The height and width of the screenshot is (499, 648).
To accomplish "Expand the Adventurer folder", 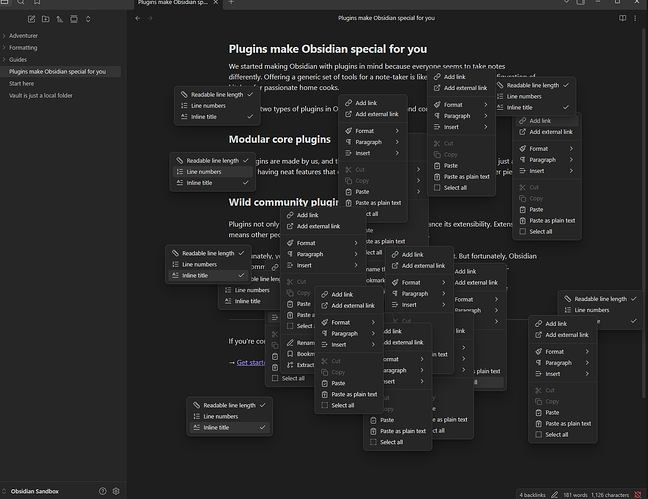I will coord(23,36).
